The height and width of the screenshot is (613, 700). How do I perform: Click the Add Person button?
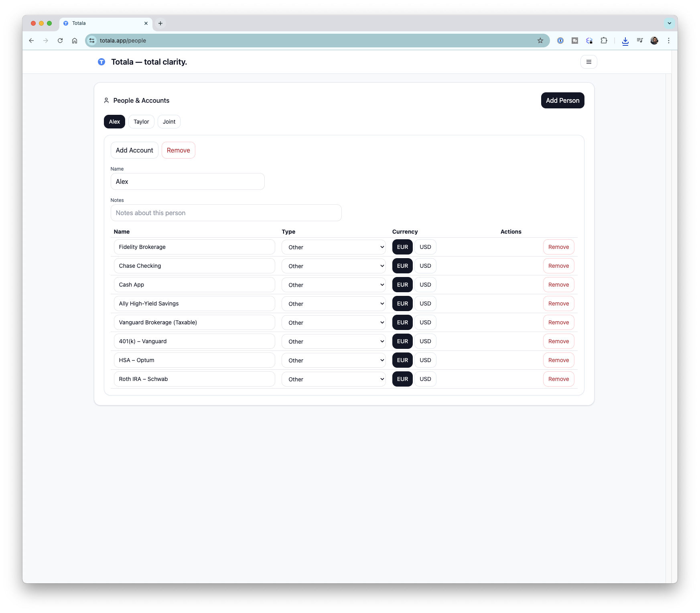562,100
